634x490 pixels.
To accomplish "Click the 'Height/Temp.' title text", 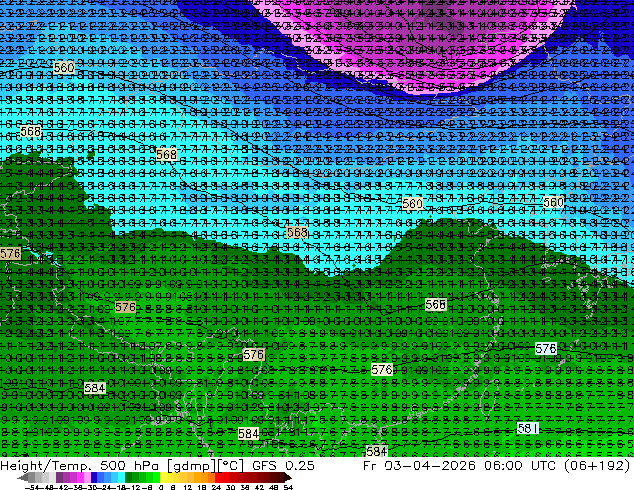I will coord(45,465).
